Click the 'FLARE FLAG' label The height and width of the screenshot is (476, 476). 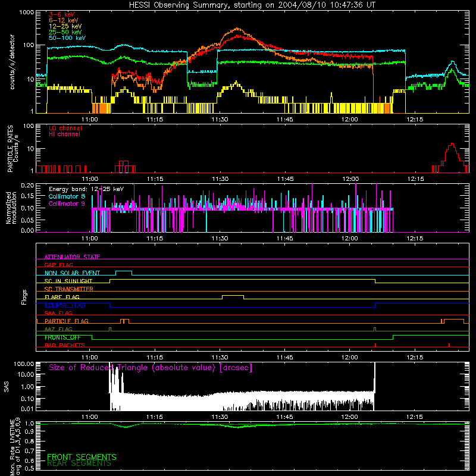click(62, 297)
